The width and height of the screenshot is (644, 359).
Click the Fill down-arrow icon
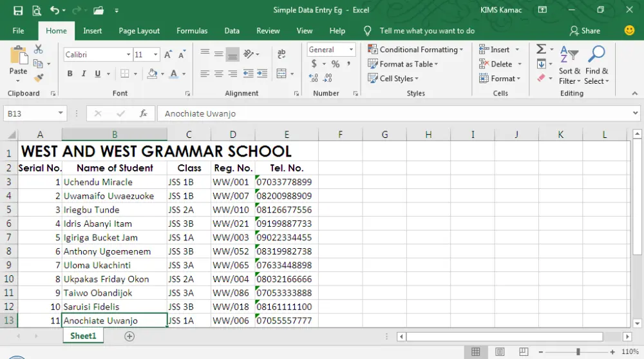[542, 64]
